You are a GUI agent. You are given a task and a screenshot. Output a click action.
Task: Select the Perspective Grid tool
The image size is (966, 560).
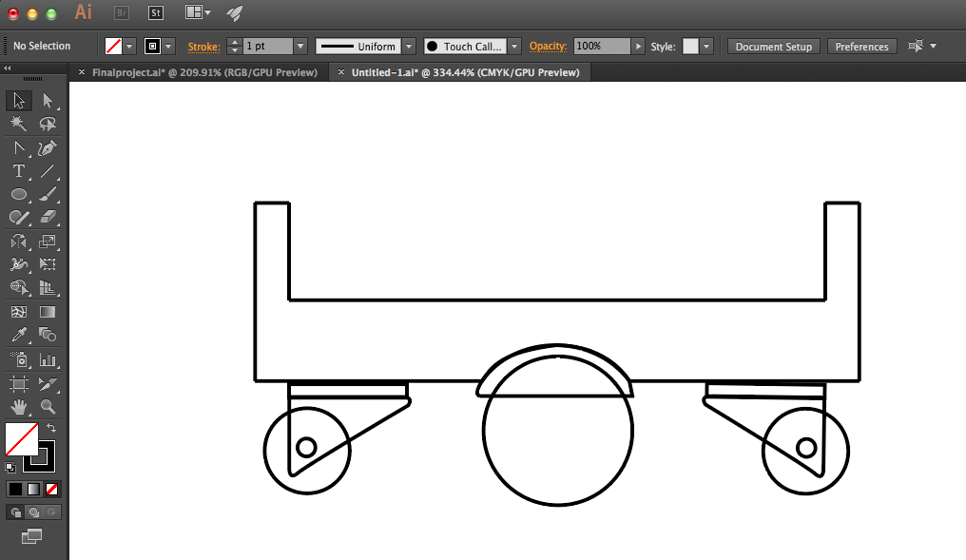(x=48, y=288)
